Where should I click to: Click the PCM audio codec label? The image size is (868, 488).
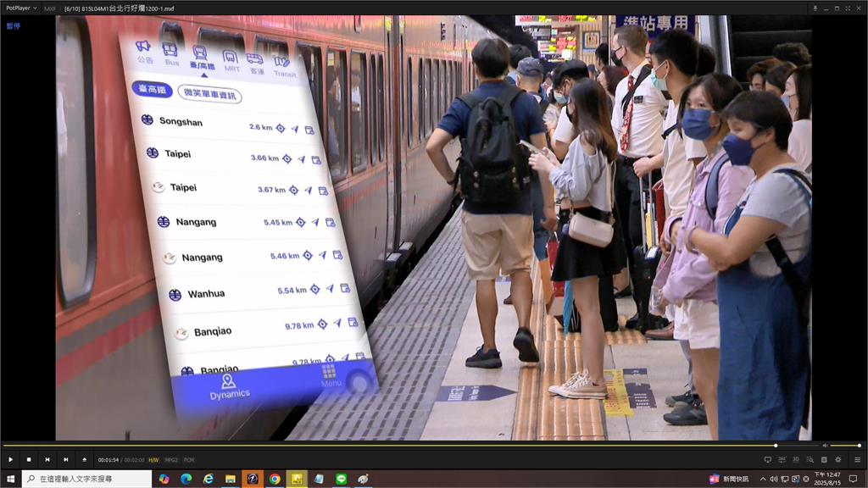point(189,460)
